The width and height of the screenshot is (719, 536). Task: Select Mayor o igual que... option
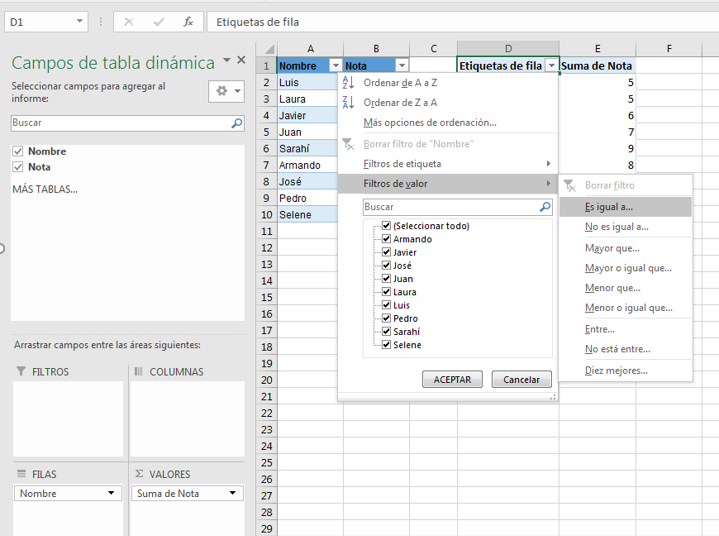[625, 268]
